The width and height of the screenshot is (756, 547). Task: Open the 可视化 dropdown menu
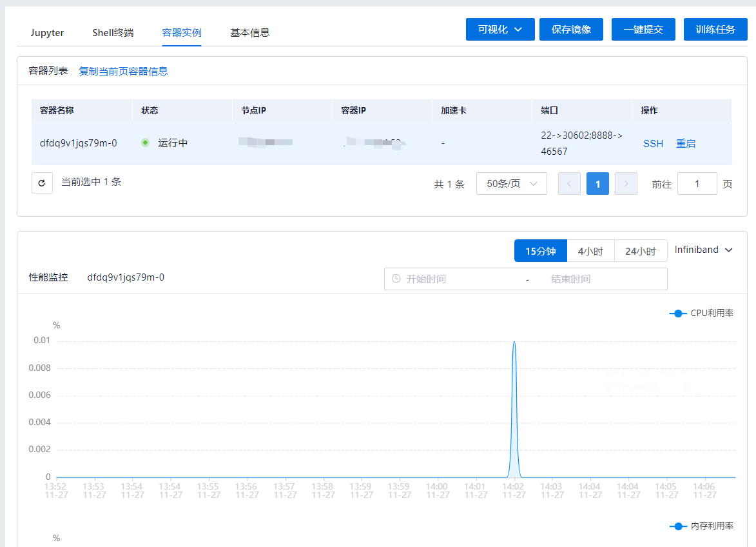(x=499, y=30)
